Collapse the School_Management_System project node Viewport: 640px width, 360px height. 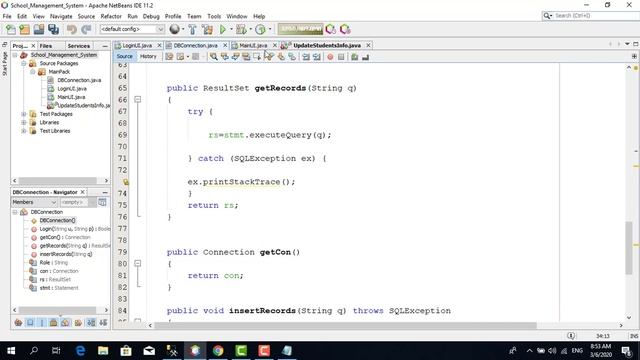coord(15,55)
